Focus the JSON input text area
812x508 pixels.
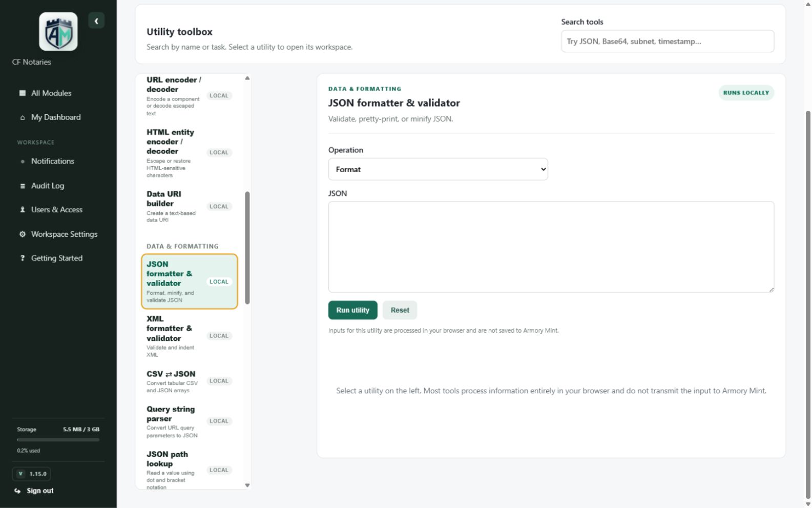[551, 247]
